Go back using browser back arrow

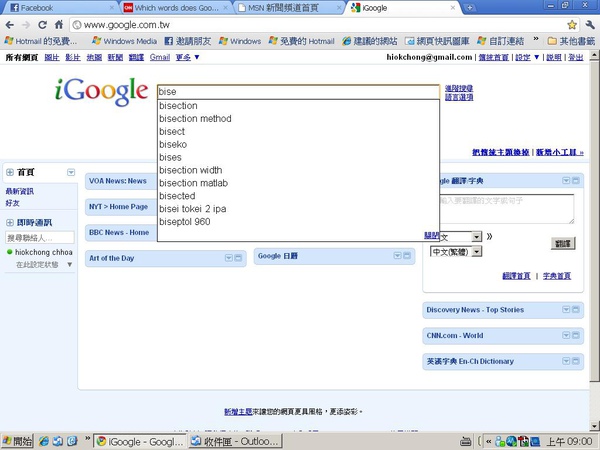tap(10, 25)
